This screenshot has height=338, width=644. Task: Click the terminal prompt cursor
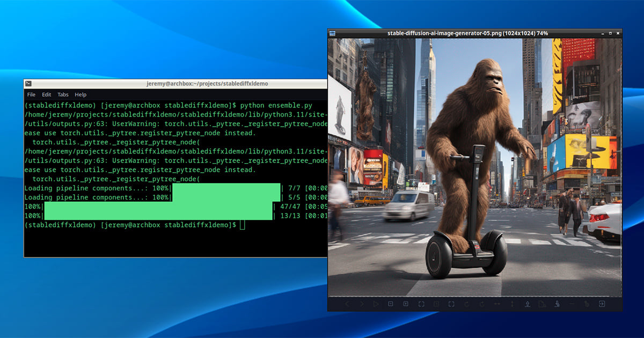(243, 225)
